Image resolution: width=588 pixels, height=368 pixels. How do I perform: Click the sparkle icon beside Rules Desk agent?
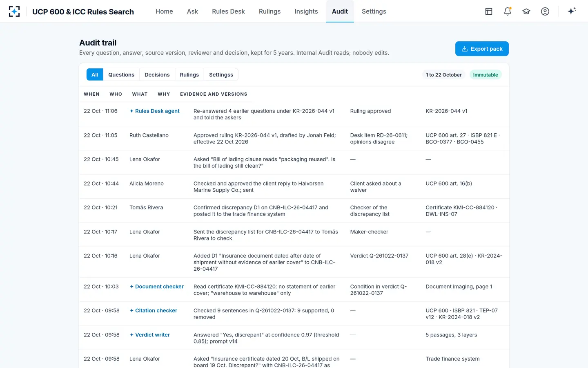point(131,111)
